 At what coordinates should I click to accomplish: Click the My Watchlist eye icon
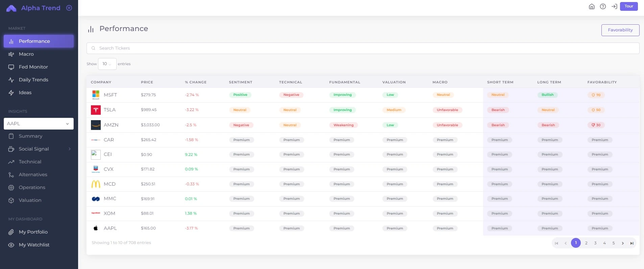pyautogui.click(x=11, y=245)
